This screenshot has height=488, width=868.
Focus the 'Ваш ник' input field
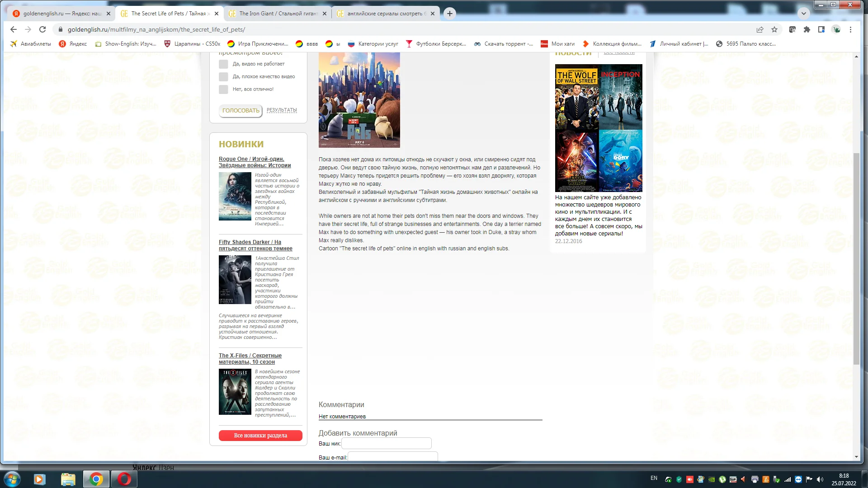click(x=387, y=443)
